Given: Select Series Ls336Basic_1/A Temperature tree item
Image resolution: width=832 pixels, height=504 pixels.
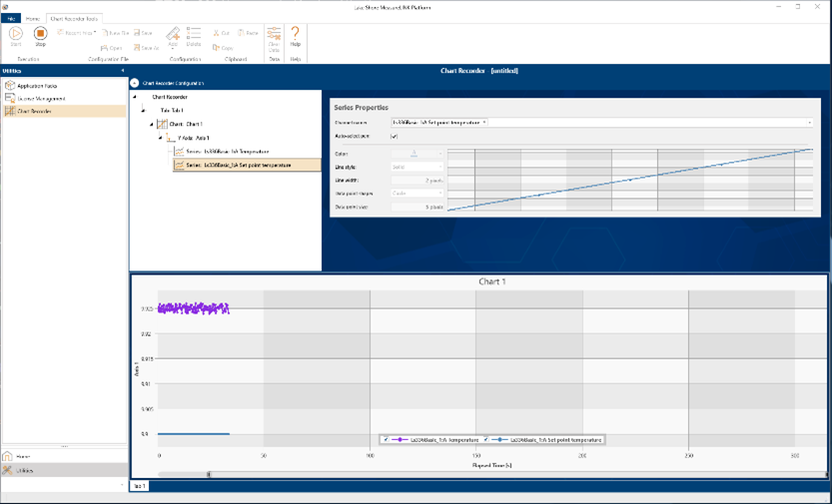Looking at the screenshot, I should click(x=227, y=152).
